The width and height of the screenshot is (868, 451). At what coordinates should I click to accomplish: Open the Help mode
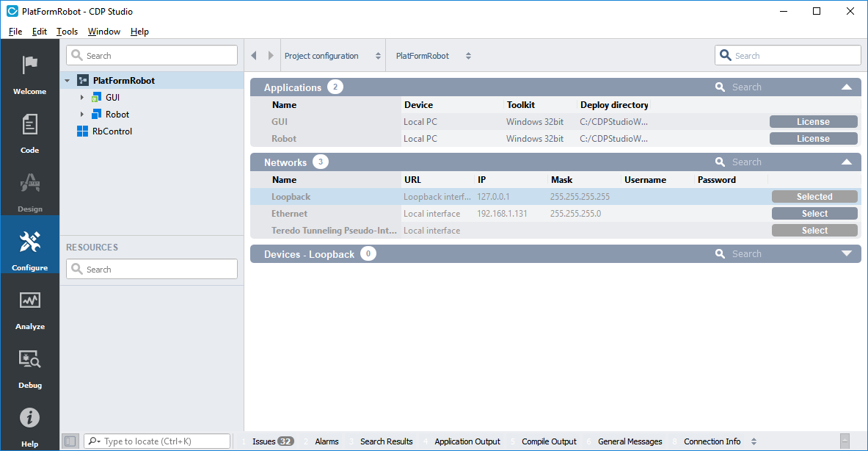point(30,427)
